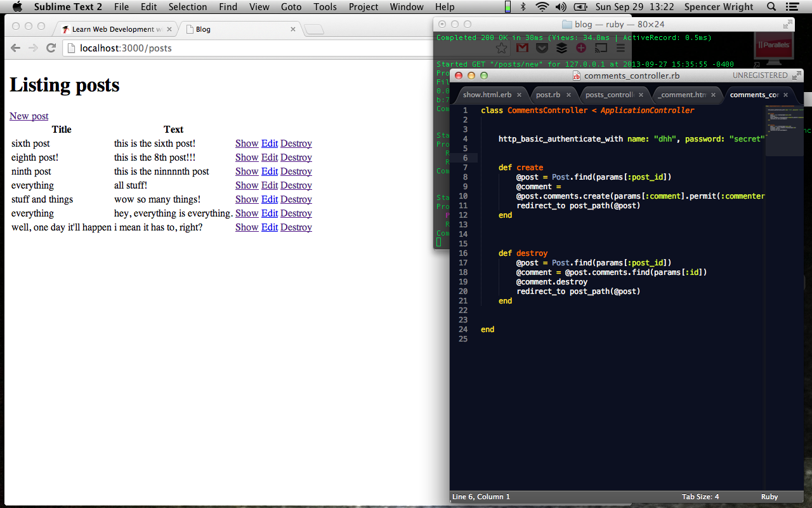Go forward in Chrome browser

pyautogui.click(x=33, y=48)
